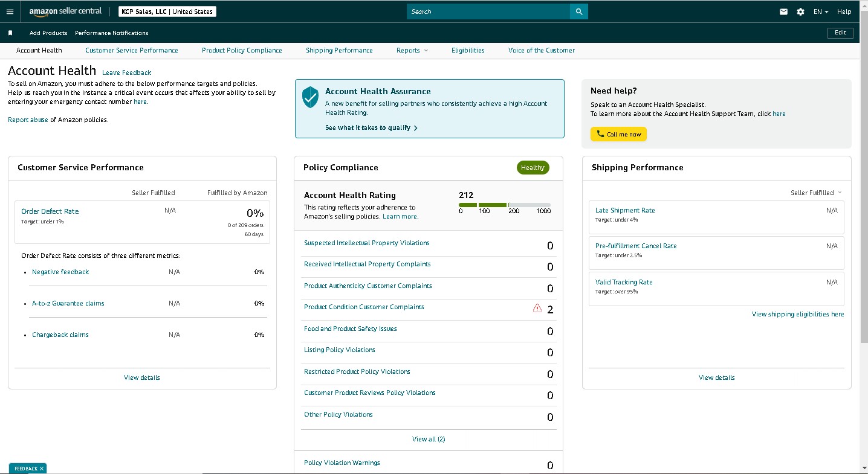Click the 0 of 209 orders text
Viewport: 868px width, 474px height.
[x=245, y=225]
